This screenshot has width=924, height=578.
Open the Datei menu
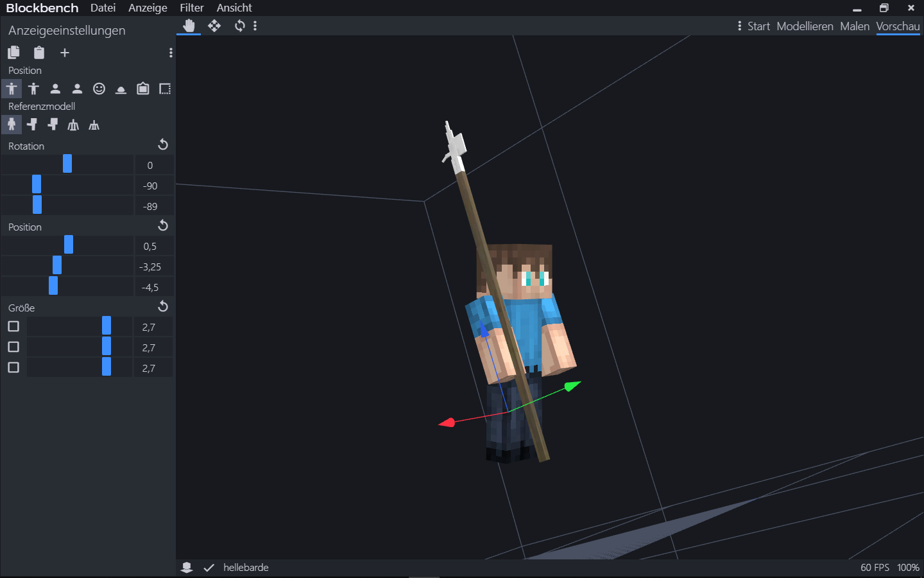[x=103, y=8]
